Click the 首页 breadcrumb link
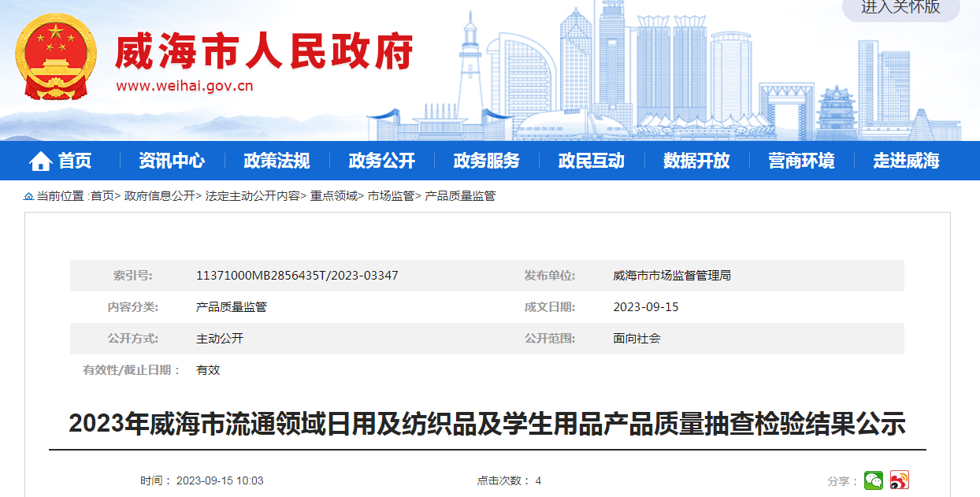Image resolution: width=980 pixels, height=497 pixels. pos(102,196)
